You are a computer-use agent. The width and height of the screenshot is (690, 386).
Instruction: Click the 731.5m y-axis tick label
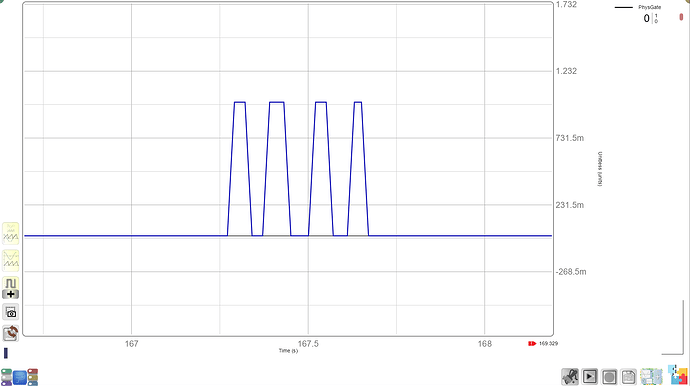[570, 138]
